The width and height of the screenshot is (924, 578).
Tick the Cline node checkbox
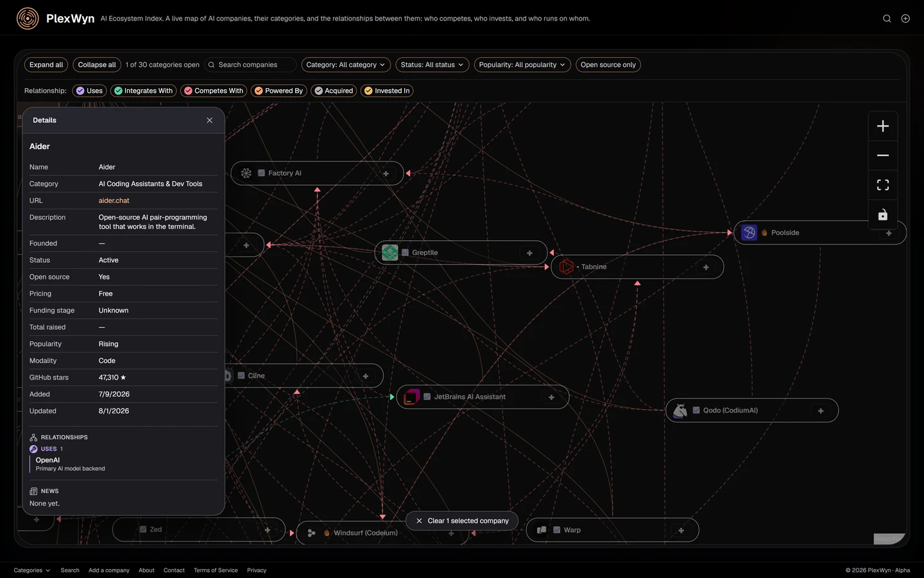241,376
